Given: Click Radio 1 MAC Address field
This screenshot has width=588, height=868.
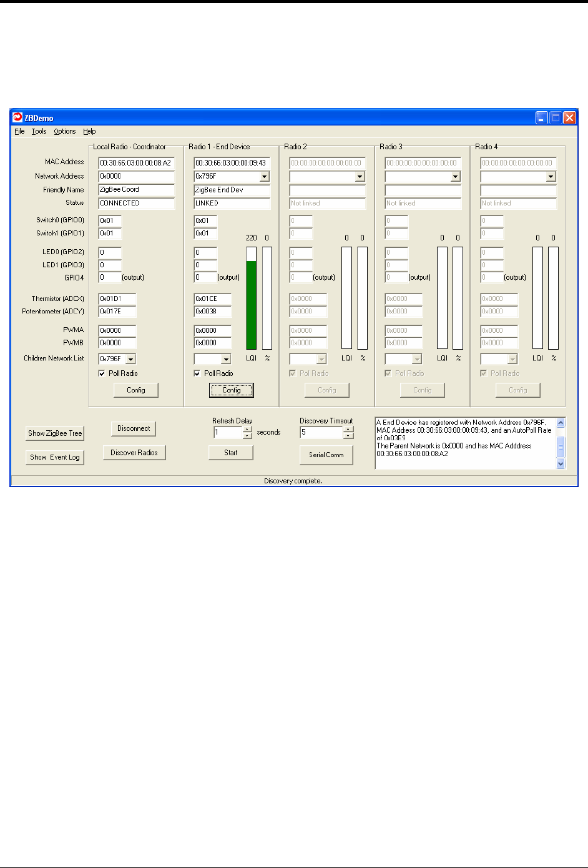Looking at the screenshot, I should point(232,163).
